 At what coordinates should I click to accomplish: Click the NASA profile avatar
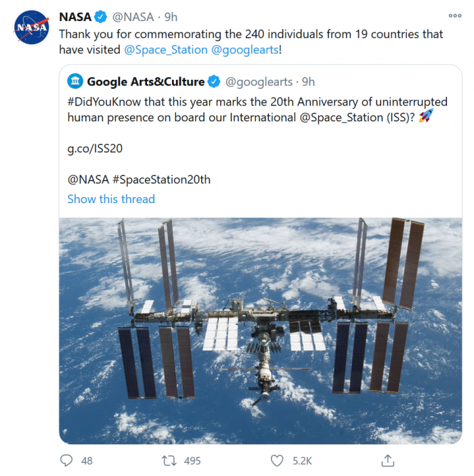point(32,28)
